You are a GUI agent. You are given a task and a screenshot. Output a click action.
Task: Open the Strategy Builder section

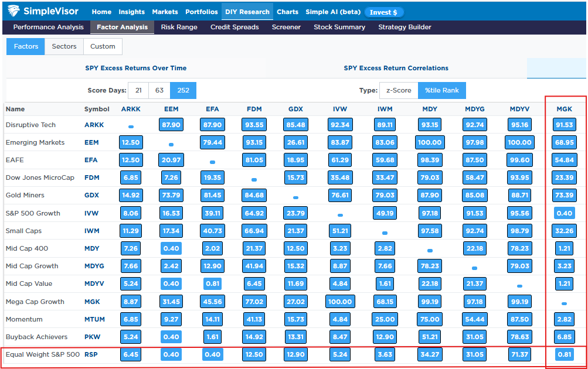[x=404, y=27]
